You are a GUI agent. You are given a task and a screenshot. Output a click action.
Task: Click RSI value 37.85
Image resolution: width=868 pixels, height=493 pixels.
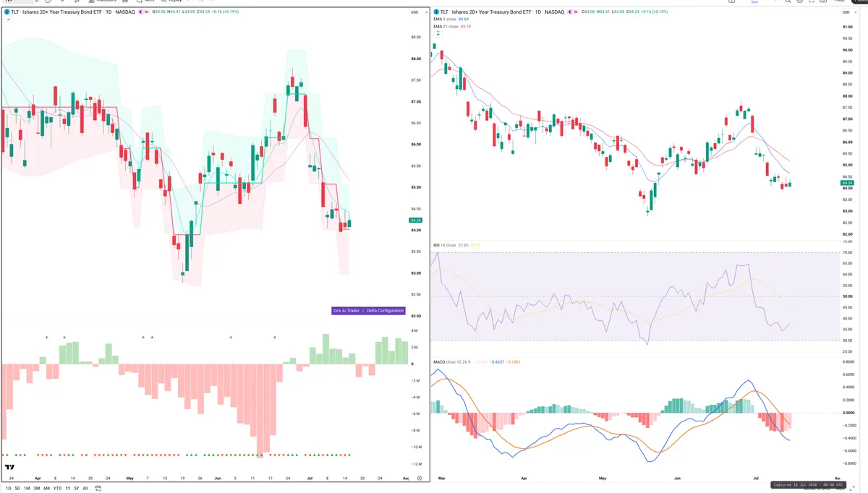(464, 245)
